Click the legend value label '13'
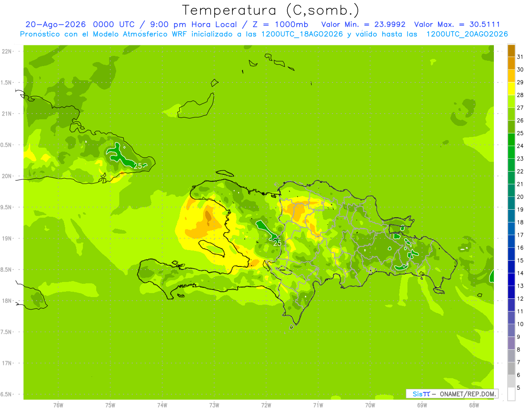532x411 pixels. click(x=520, y=286)
